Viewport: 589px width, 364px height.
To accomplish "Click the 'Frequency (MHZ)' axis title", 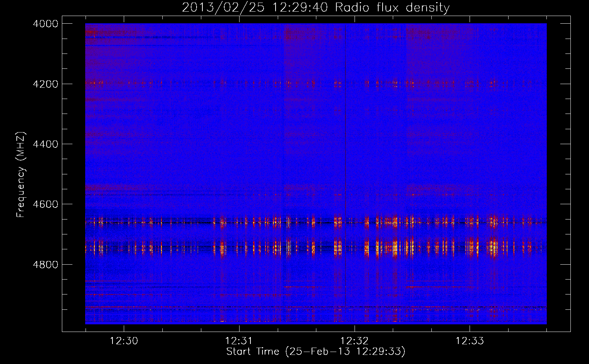I will coord(21,175).
